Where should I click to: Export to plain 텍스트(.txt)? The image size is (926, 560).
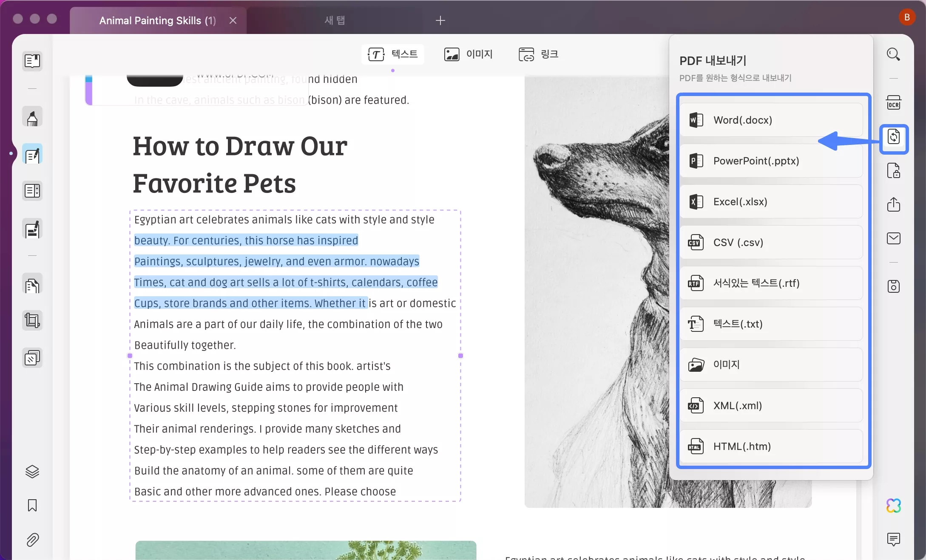tap(771, 324)
